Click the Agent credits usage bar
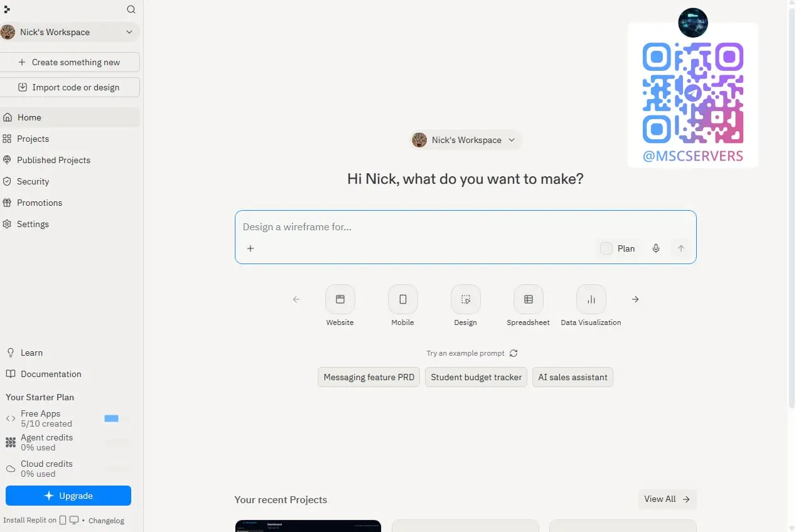 tap(118, 443)
